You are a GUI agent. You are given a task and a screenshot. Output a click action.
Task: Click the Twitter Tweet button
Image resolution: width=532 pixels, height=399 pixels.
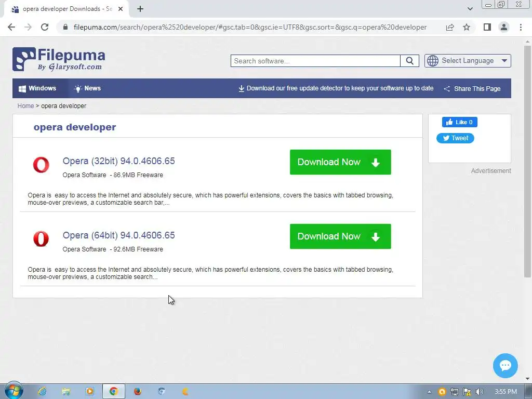coord(455,138)
